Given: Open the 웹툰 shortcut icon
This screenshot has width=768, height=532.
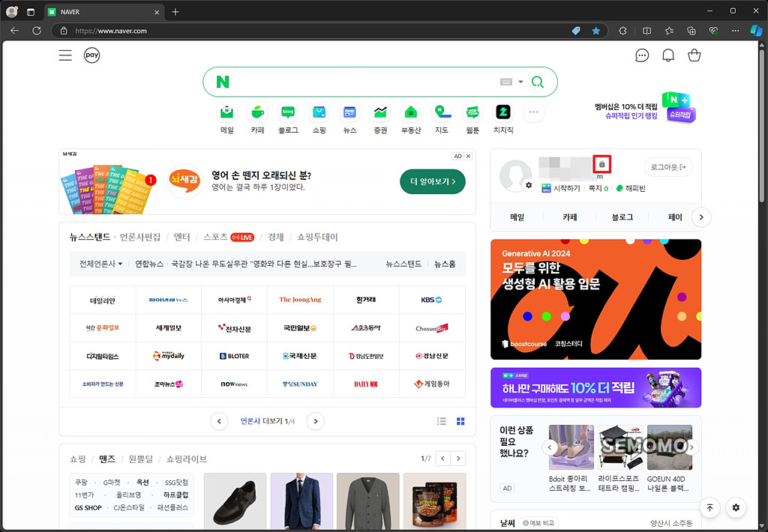Looking at the screenshot, I should [472, 112].
